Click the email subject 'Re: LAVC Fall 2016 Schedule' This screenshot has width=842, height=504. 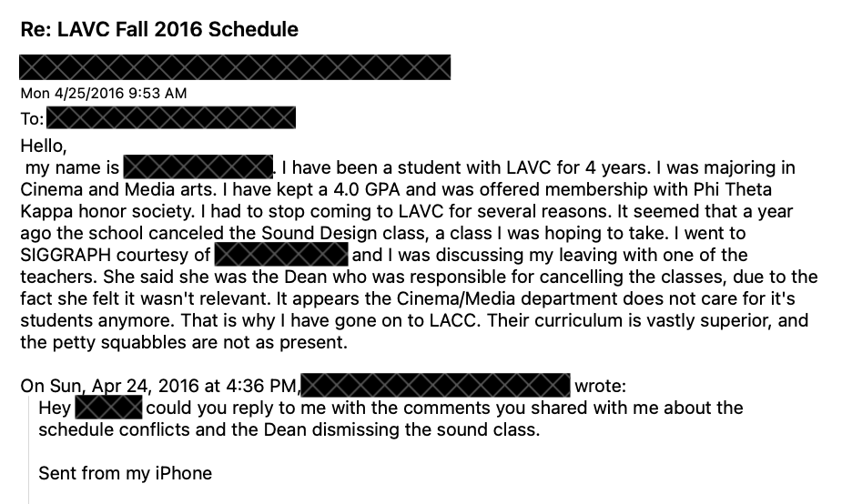click(159, 30)
